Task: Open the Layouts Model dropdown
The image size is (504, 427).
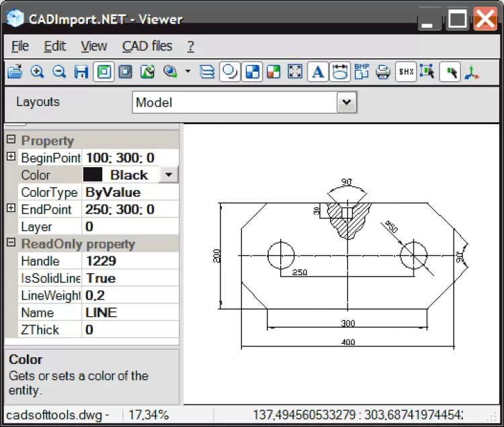Action: (346, 102)
